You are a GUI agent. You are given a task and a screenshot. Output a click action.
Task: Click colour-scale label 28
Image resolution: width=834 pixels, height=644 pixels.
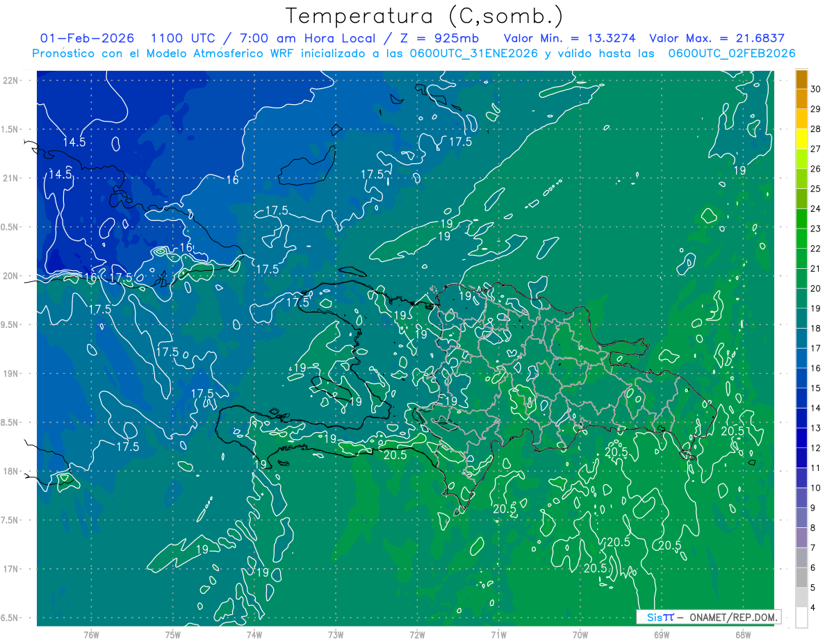816,129
